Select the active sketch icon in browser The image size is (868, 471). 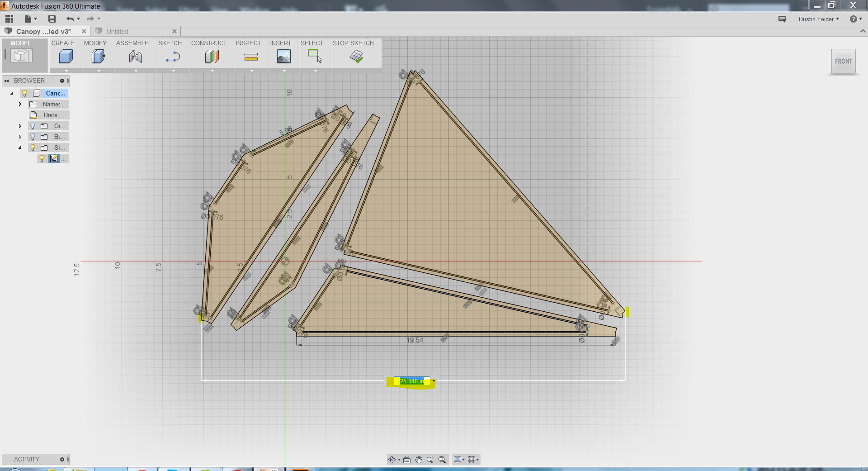pyautogui.click(x=54, y=158)
